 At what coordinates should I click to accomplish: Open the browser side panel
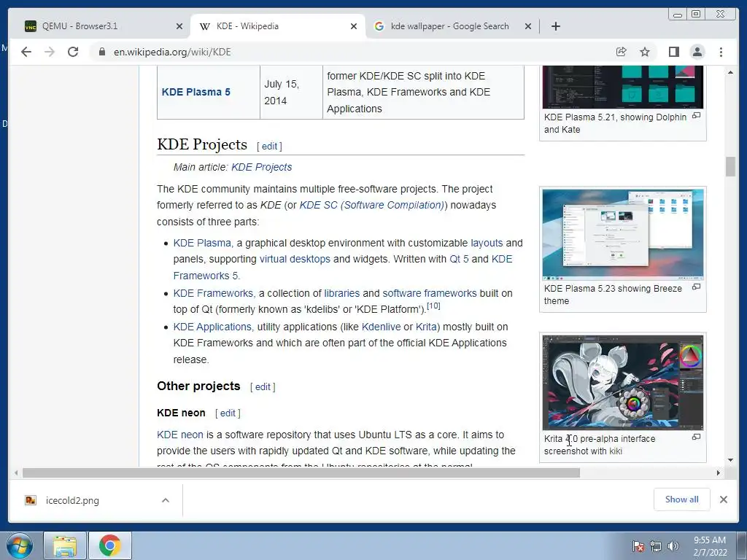click(x=673, y=52)
